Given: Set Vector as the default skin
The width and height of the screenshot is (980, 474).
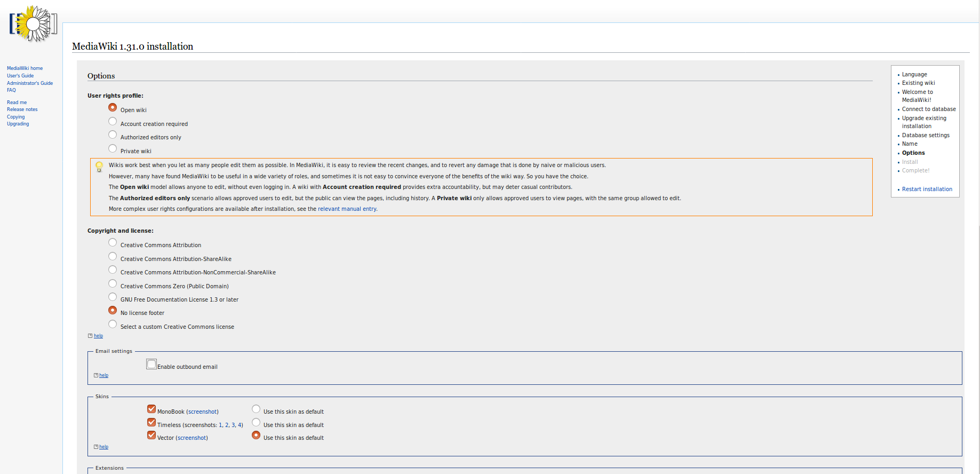Looking at the screenshot, I should (x=256, y=435).
